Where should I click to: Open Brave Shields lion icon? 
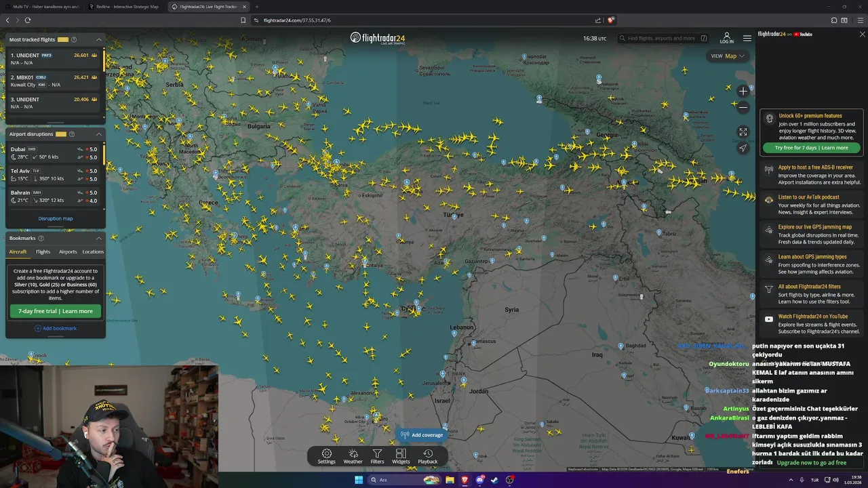(610, 20)
